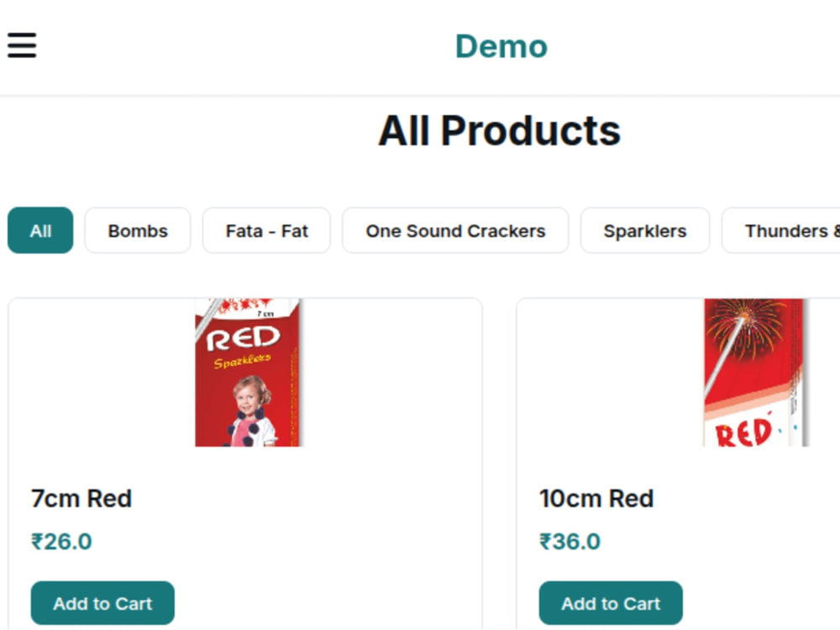The height and width of the screenshot is (630, 840).
Task: Click the header bar beside Demo
Action: pos(420,48)
